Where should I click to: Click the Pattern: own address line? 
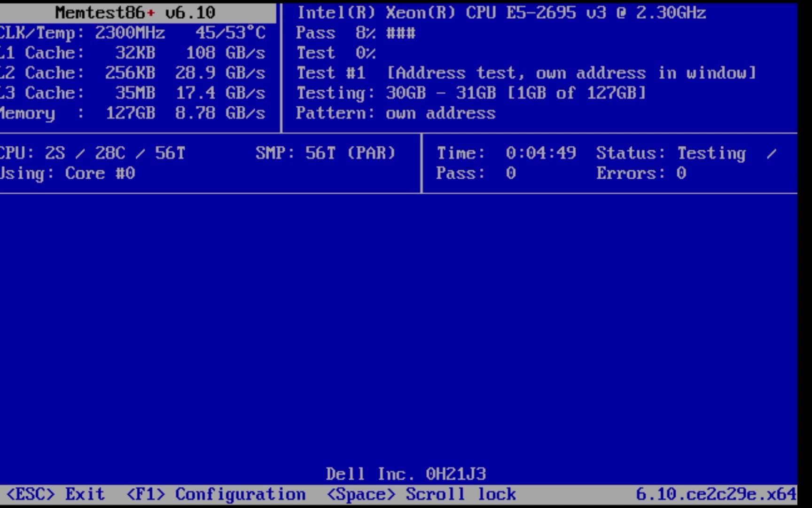(x=396, y=113)
